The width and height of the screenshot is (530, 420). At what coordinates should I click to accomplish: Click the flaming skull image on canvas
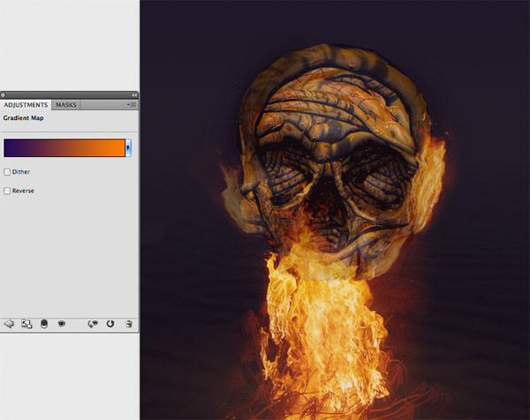(x=335, y=210)
